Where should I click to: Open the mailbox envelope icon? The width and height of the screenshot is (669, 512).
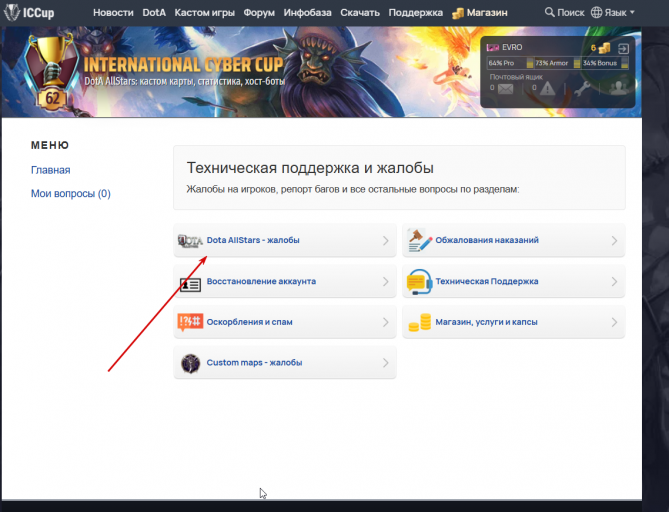pyautogui.click(x=506, y=89)
